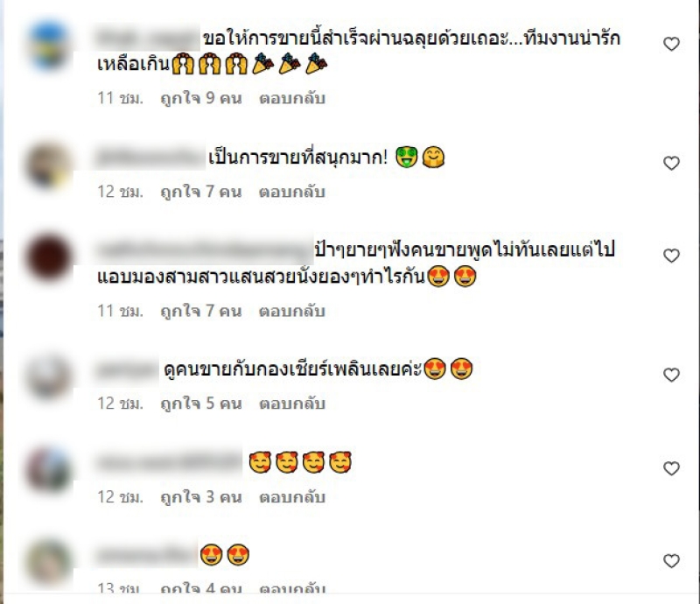Open the 'ถูกใจ 7 คน' likes list under the fun-sale comment
The image size is (700, 604).
click(201, 192)
